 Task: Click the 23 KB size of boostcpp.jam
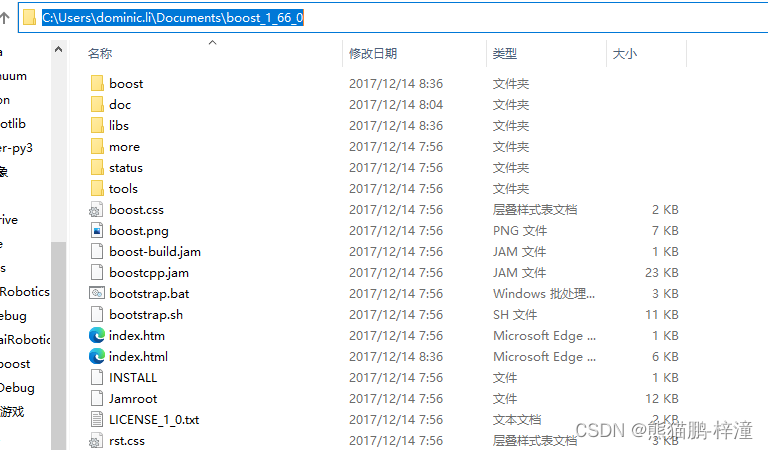(x=662, y=273)
